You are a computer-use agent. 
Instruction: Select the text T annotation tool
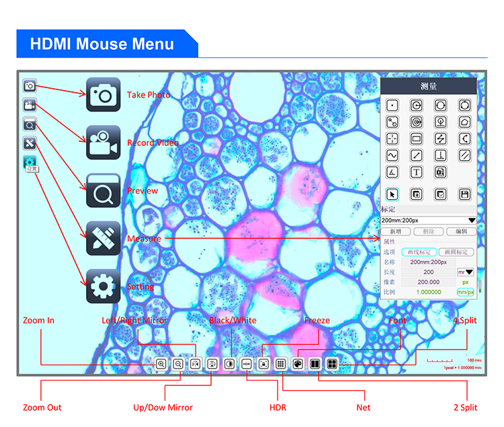(x=416, y=172)
